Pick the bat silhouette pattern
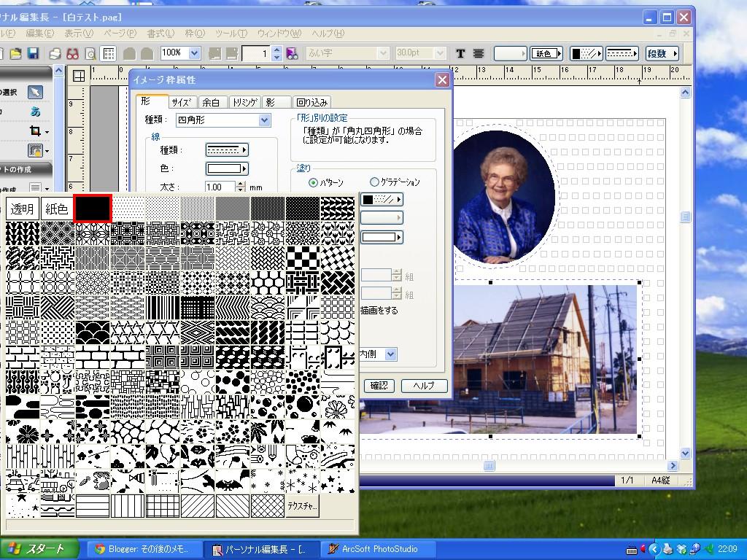The width and height of the screenshot is (747, 560). click(233, 481)
